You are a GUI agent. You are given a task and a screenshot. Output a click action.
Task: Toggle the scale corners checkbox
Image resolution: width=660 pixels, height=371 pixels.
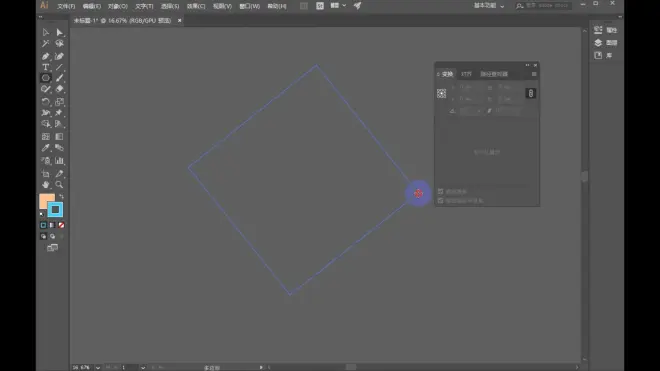pos(440,192)
